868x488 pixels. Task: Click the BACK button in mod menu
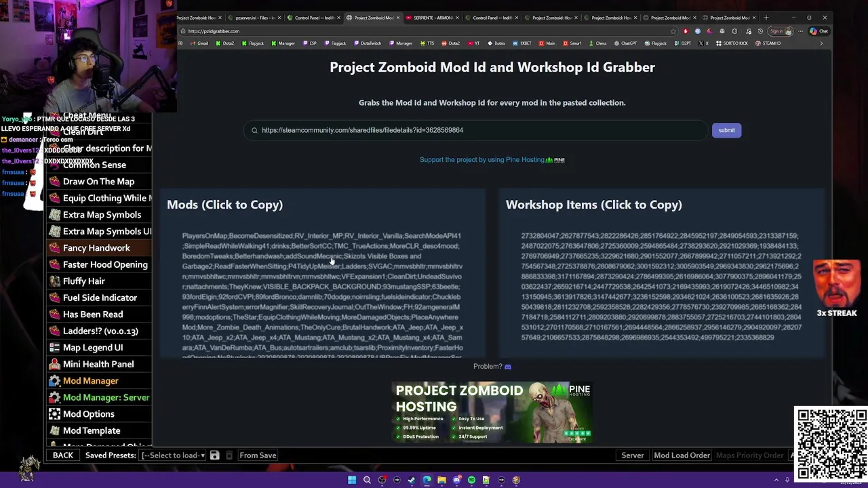63,455
